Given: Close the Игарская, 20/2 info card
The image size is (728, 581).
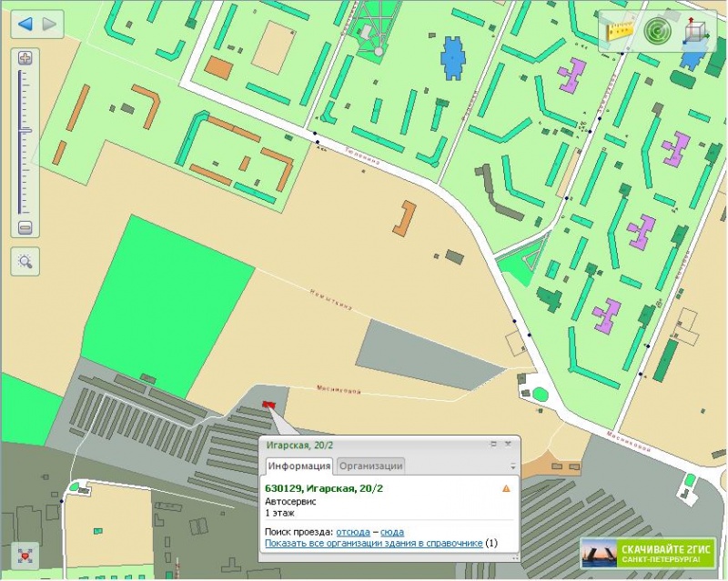Looking at the screenshot, I should (x=508, y=444).
